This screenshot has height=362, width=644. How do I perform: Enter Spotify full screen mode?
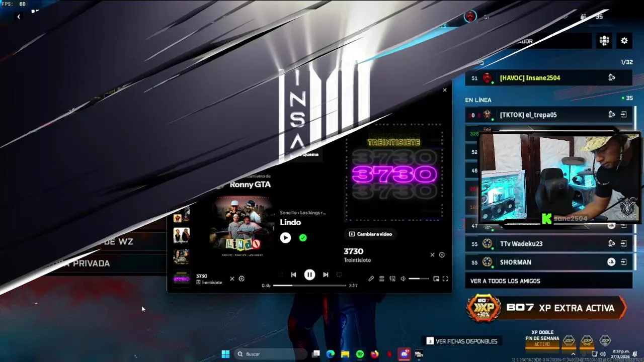point(445,279)
